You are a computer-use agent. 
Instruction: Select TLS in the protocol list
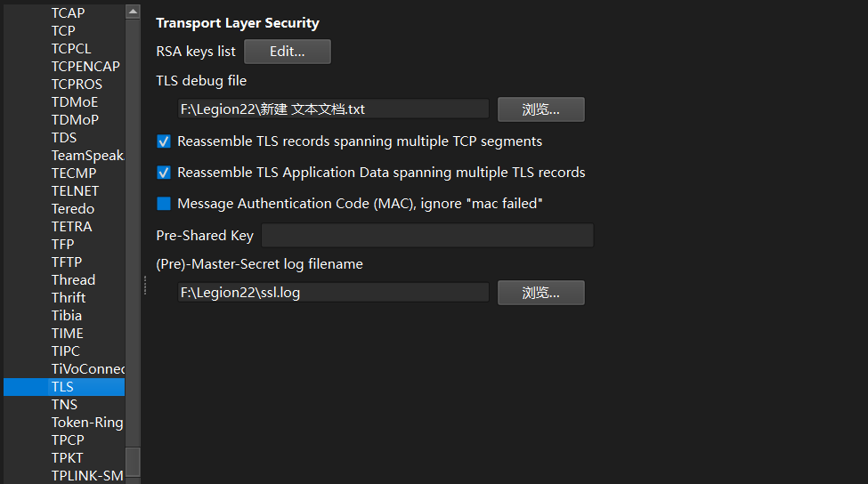(62, 387)
